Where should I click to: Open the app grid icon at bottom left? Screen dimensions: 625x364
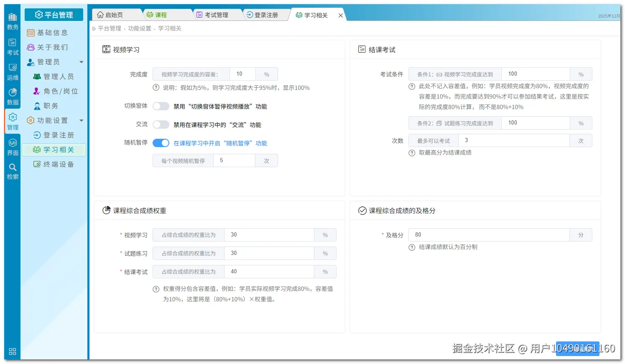(12, 351)
